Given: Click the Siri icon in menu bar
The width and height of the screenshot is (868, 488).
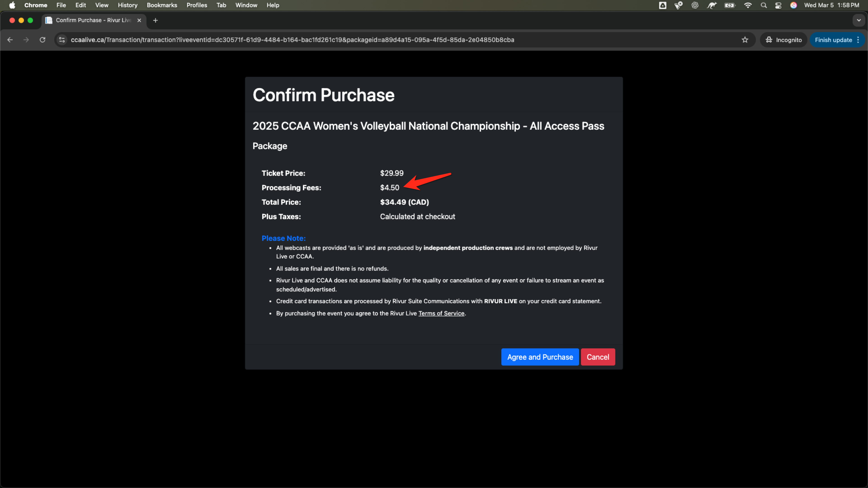Looking at the screenshot, I should pos(794,5).
